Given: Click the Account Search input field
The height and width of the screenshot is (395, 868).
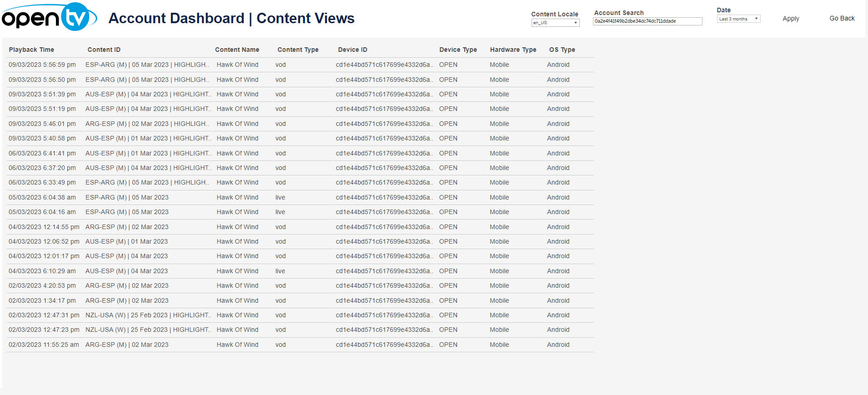Looking at the screenshot, I should 647,21.
